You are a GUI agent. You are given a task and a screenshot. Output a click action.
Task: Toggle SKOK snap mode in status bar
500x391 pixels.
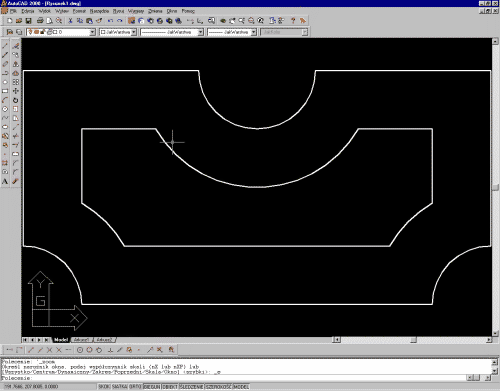click(104, 387)
